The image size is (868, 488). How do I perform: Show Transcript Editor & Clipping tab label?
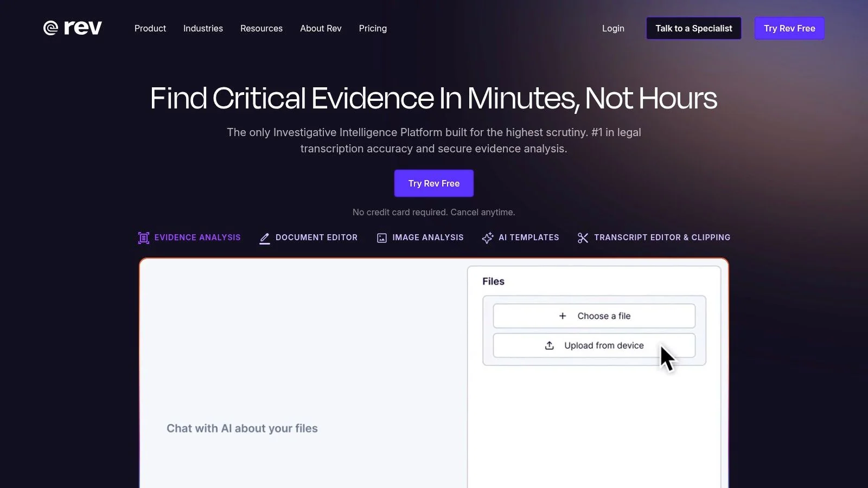tap(662, 237)
